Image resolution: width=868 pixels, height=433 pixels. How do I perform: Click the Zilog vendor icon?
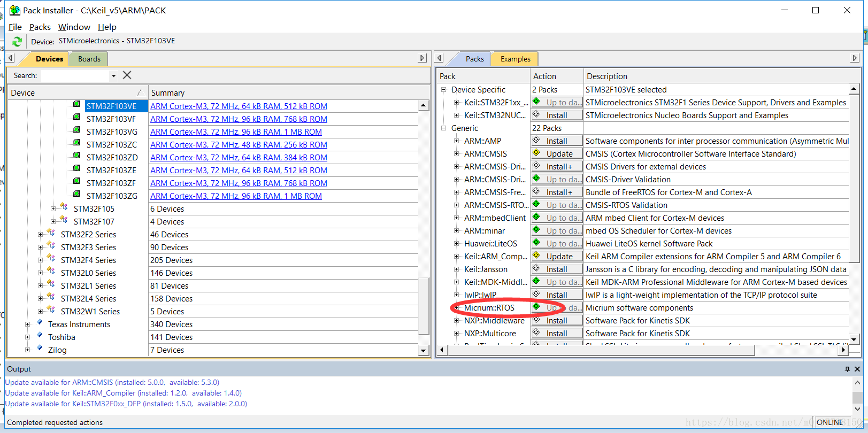point(39,348)
